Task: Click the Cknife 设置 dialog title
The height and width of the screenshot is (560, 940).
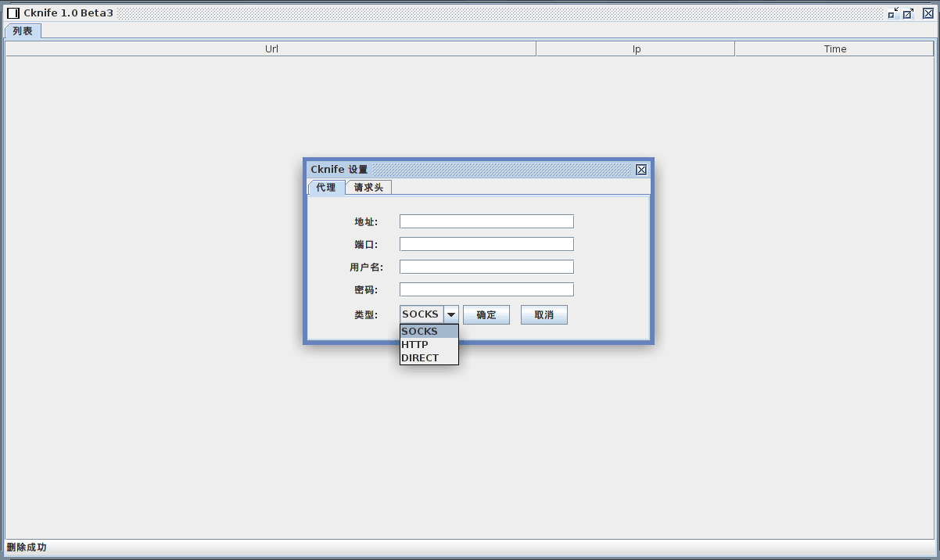Action: pyautogui.click(x=339, y=170)
